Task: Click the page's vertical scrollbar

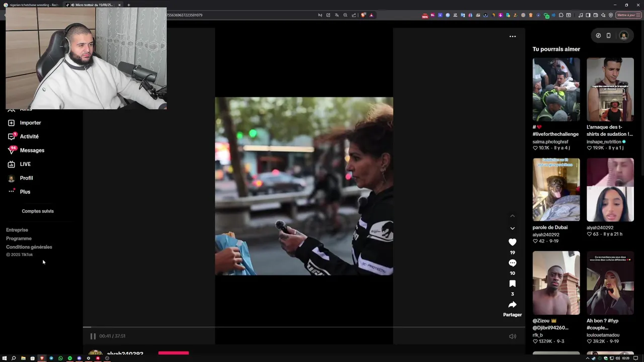Action: click(x=641, y=101)
